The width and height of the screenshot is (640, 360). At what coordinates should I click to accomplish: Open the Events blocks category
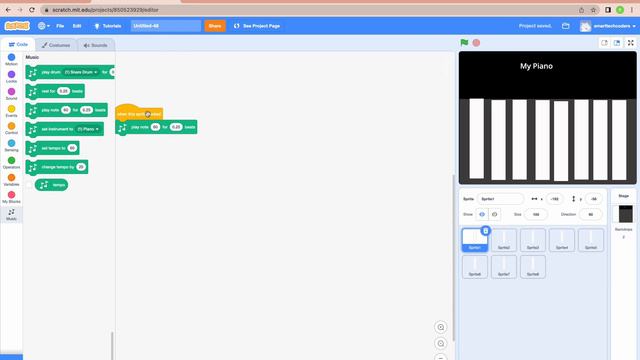(11, 111)
